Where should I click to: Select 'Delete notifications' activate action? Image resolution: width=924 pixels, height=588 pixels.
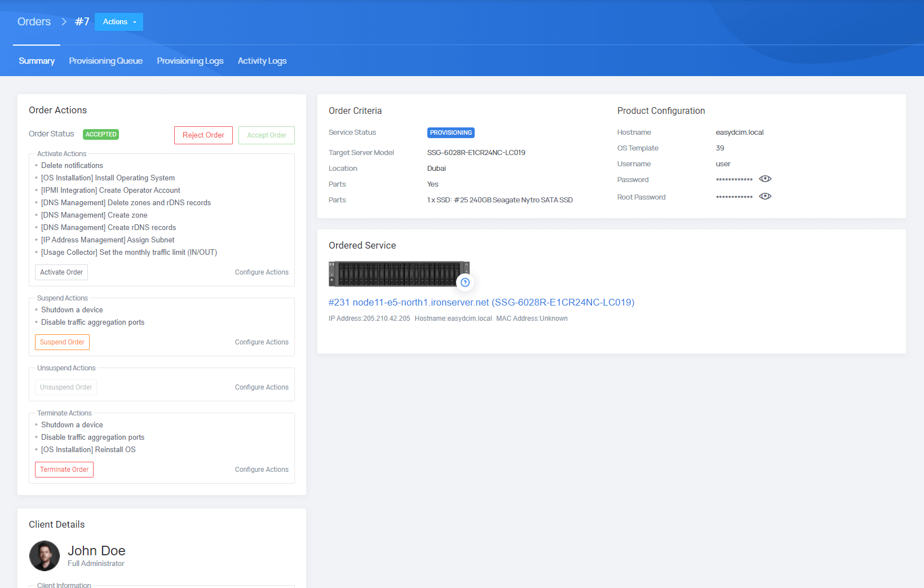pos(72,166)
